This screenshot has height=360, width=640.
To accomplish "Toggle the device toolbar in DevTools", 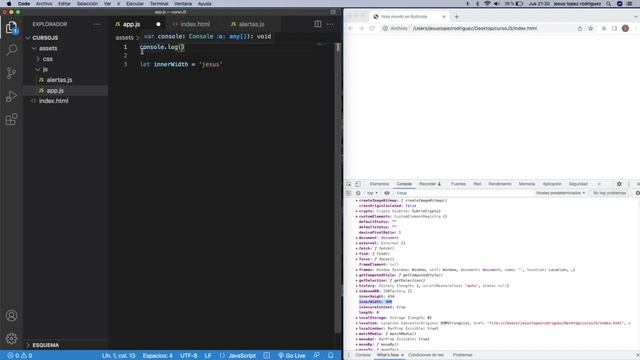I will [x=358, y=184].
